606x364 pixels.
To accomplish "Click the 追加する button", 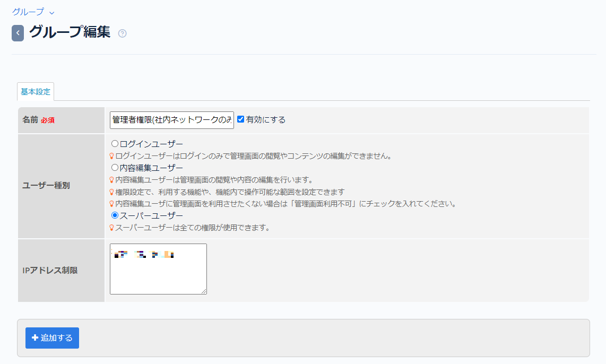I will tap(52, 338).
